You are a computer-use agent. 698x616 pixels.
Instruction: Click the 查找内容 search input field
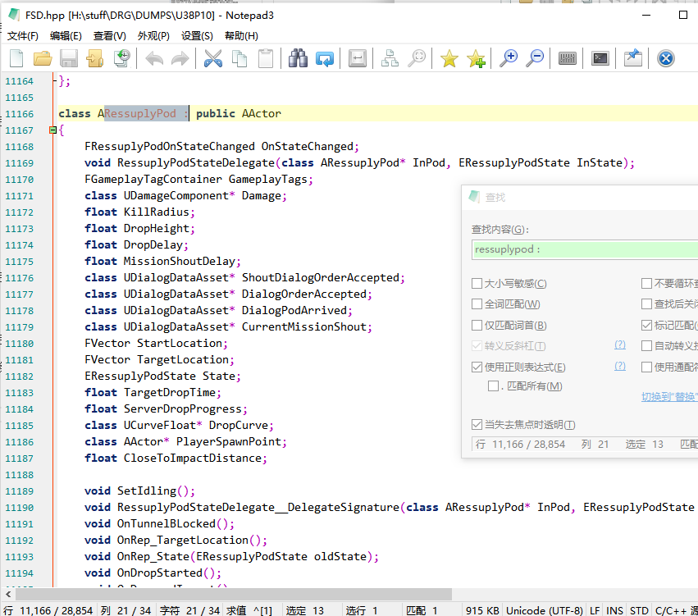(x=585, y=249)
